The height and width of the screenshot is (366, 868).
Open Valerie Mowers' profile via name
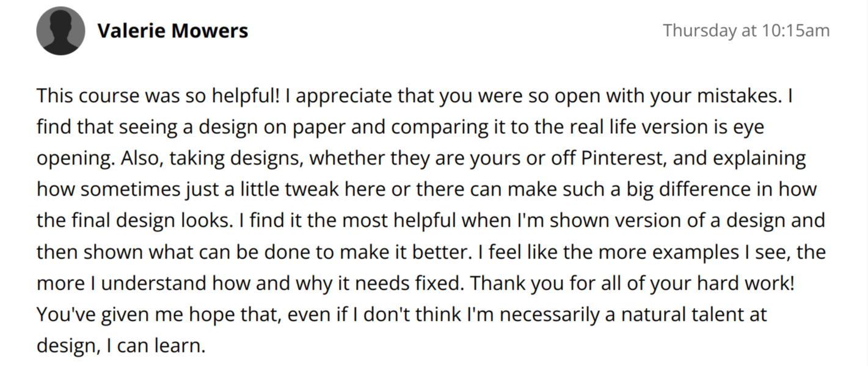tap(173, 31)
